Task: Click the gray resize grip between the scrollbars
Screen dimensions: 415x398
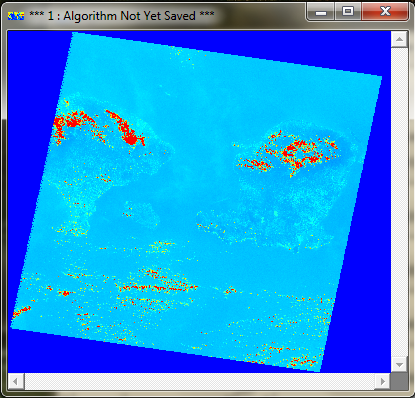Action: coord(399,381)
